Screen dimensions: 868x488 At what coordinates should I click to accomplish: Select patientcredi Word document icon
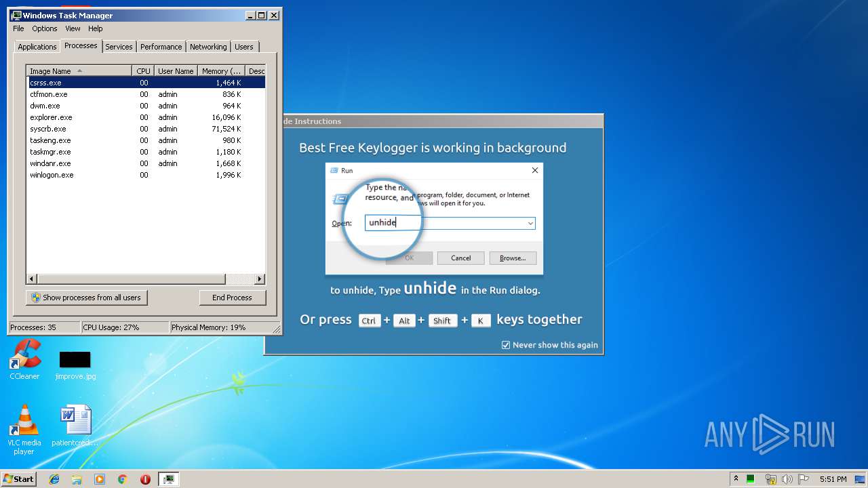coord(75,426)
